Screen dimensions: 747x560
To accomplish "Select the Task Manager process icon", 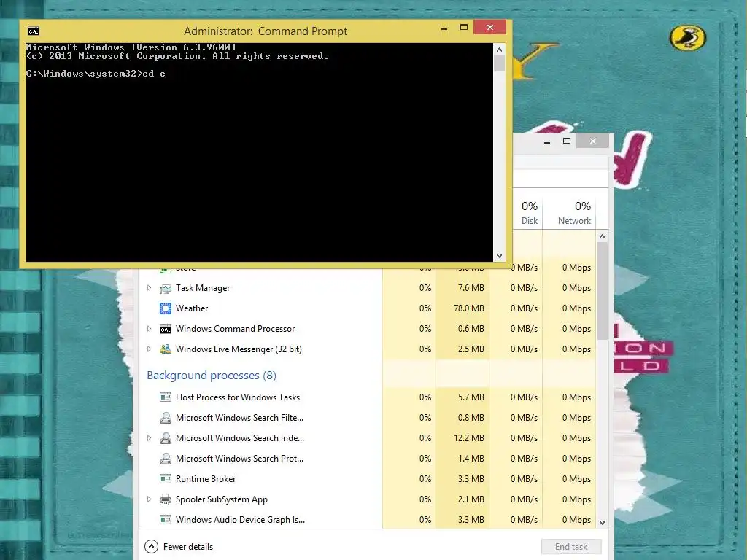I will pyautogui.click(x=166, y=288).
